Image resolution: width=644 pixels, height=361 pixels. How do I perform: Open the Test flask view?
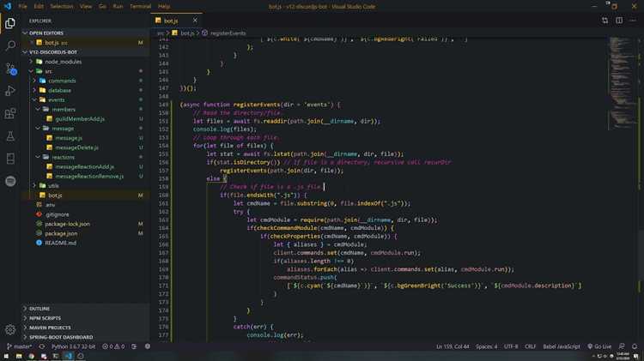pyautogui.click(x=10, y=135)
